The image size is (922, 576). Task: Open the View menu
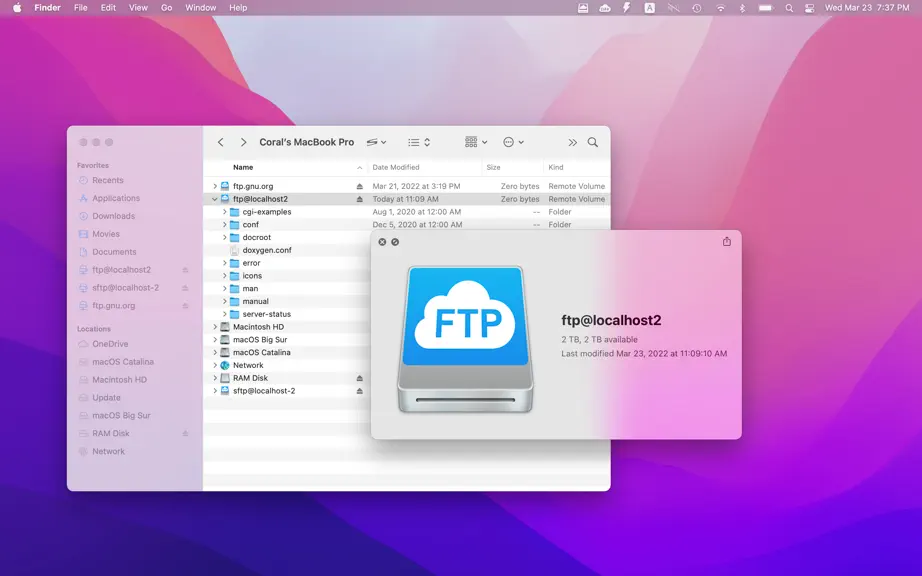click(138, 8)
